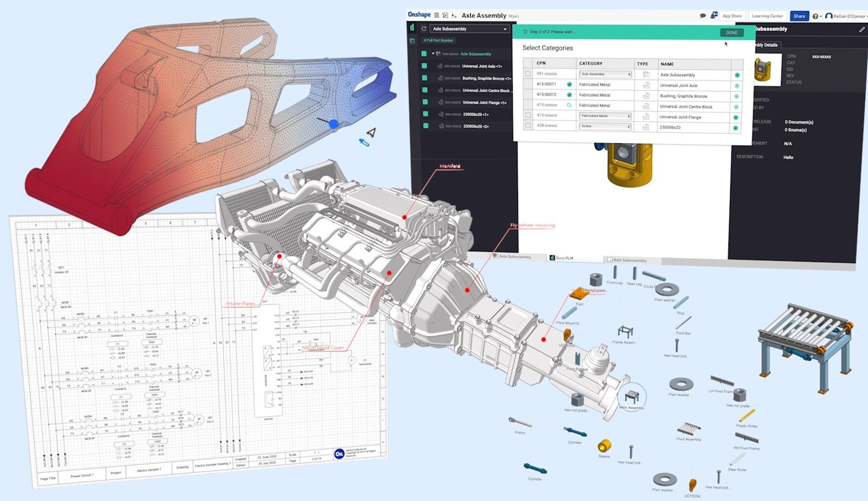Click the blue Share button
The image size is (868, 501).
pyautogui.click(x=799, y=16)
